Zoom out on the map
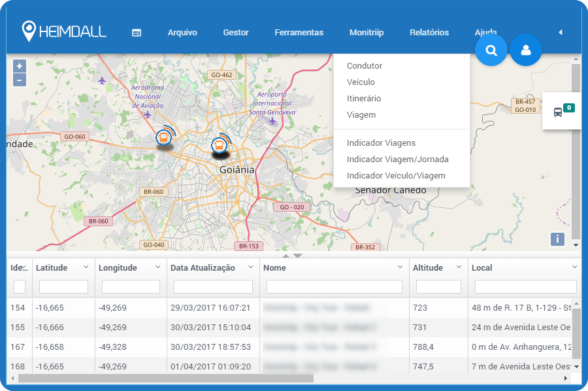The width and height of the screenshot is (588, 391). (x=20, y=80)
